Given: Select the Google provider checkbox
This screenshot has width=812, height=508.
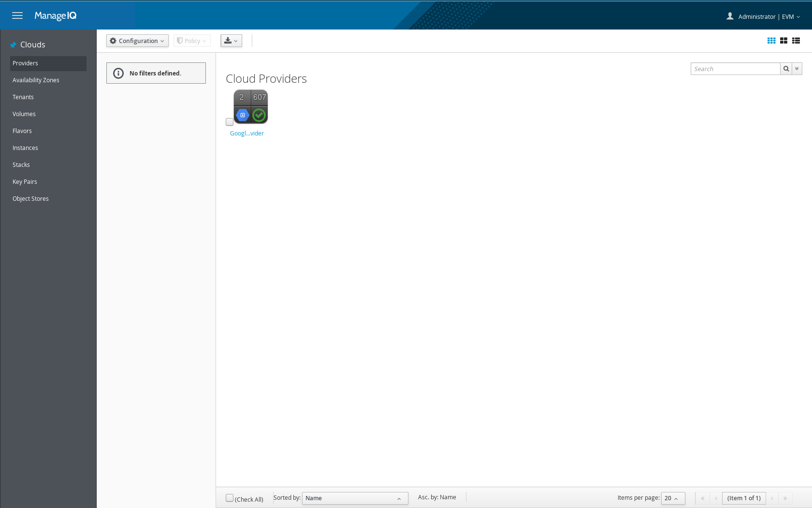Looking at the screenshot, I should (x=230, y=122).
